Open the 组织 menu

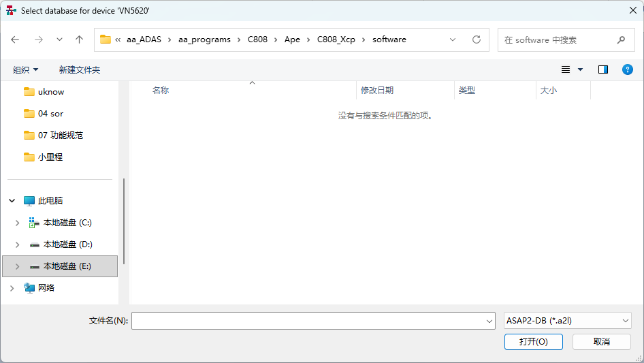[26, 69]
